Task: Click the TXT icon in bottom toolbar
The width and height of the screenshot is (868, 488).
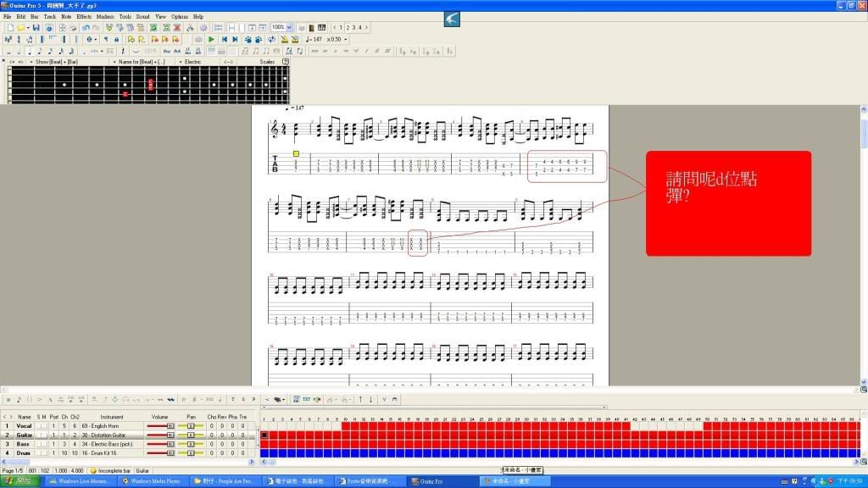Action: tap(306, 399)
